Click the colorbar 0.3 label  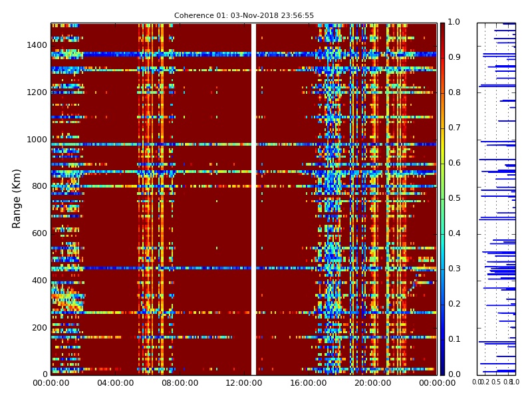pyautogui.click(x=454, y=269)
